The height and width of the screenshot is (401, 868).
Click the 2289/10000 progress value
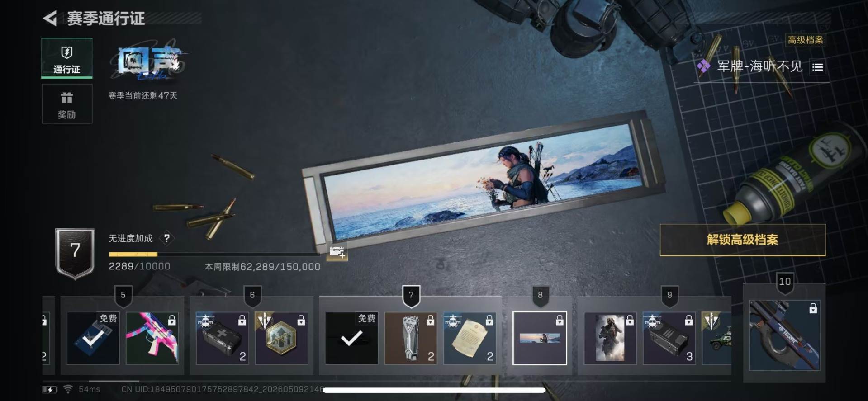click(x=139, y=266)
